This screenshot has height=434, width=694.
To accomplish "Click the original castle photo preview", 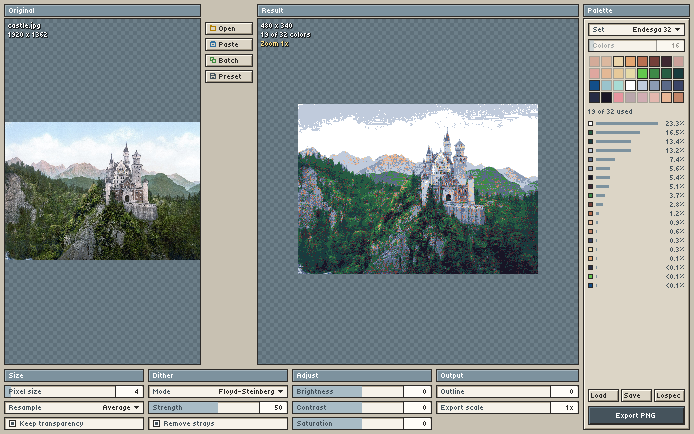I will 103,191.
